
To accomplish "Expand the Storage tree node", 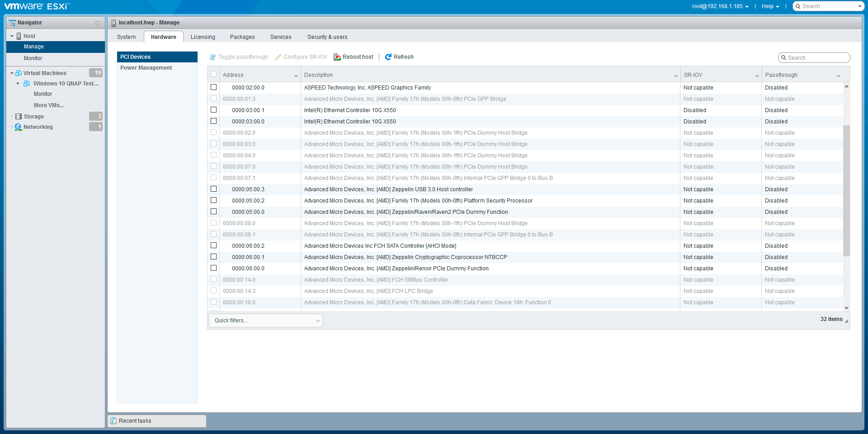I will pos(12,117).
